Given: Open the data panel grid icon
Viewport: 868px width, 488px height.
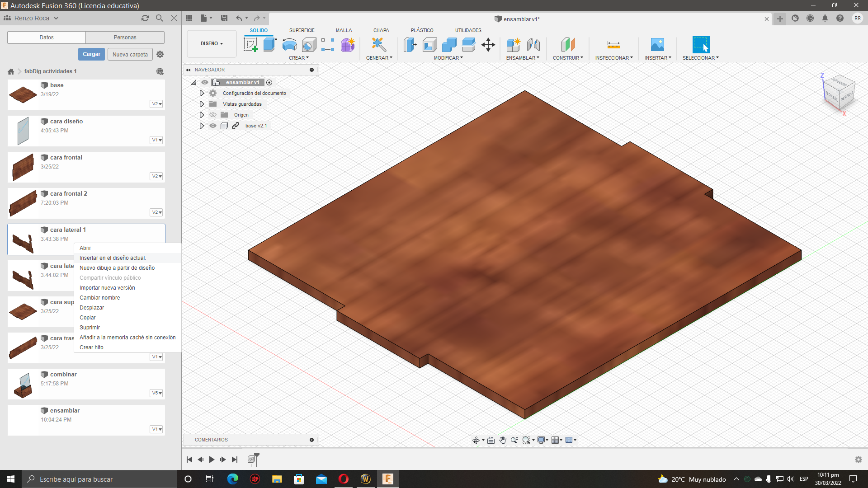Looking at the screenshot, I should [189, 18].
